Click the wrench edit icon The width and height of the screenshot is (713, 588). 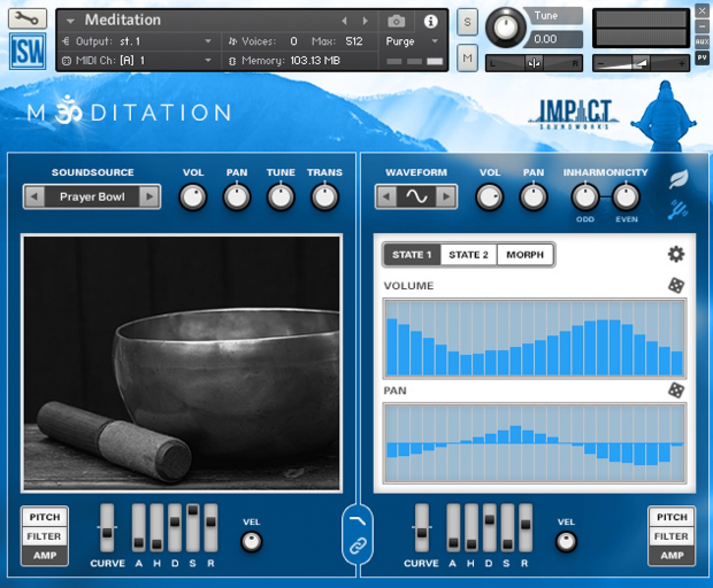click(x=27, y=19)
